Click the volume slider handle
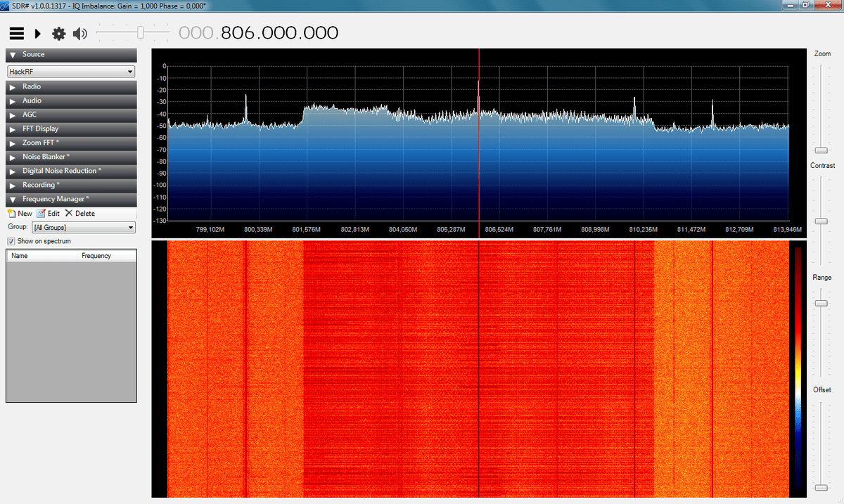This screenshot has height=504, width=844. (x=141, y=32)
